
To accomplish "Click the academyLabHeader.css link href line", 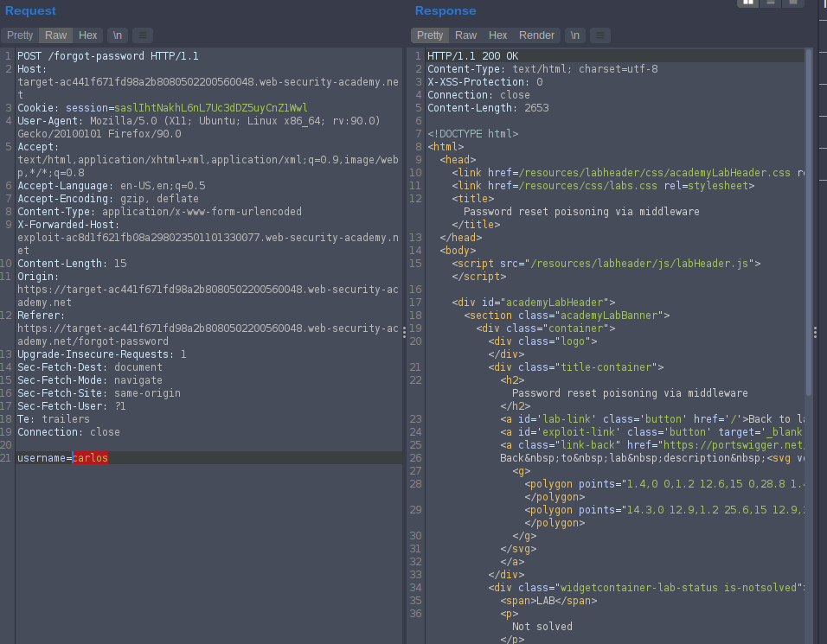I will click(628, 173).
